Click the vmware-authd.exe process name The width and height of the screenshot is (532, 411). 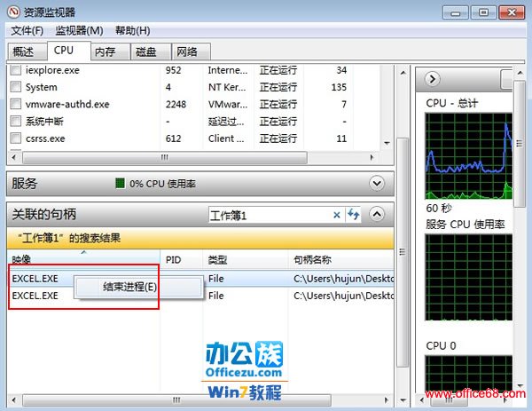[67, 104]
